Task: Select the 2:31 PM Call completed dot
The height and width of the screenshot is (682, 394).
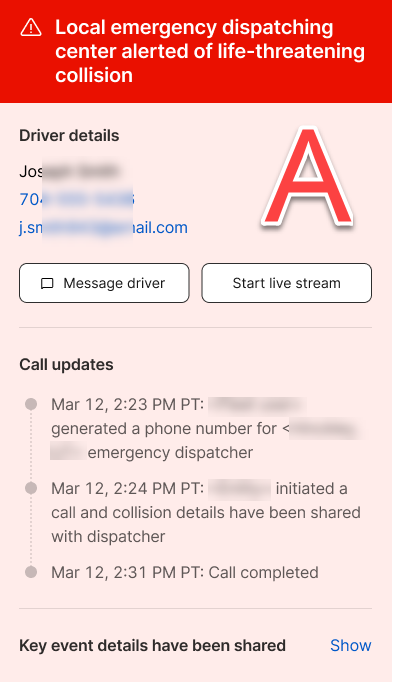Action: pyautogui.click(x=31, y=572)
